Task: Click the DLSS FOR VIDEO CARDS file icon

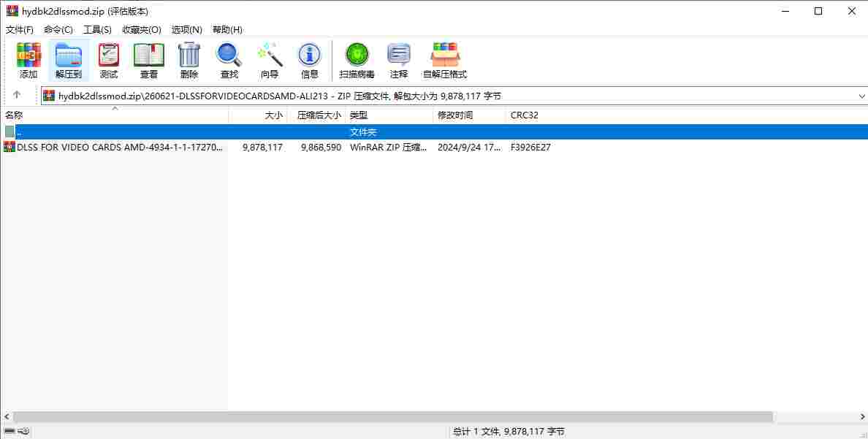Action: [x=9, y=147]
